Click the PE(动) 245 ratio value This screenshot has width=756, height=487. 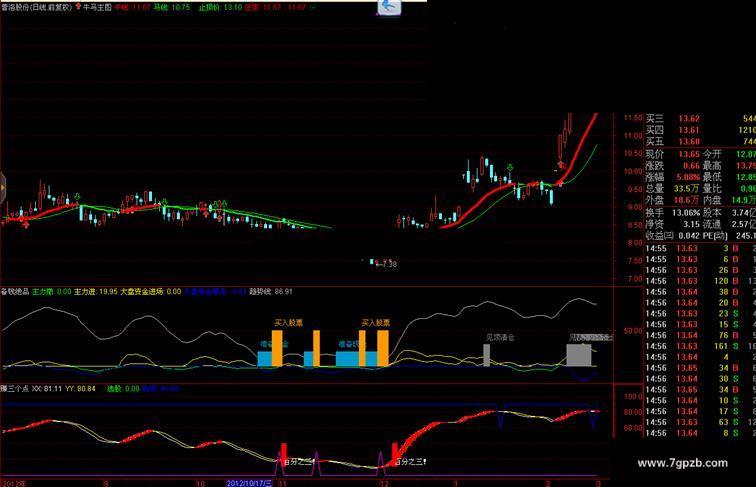[x=729, y=236]
